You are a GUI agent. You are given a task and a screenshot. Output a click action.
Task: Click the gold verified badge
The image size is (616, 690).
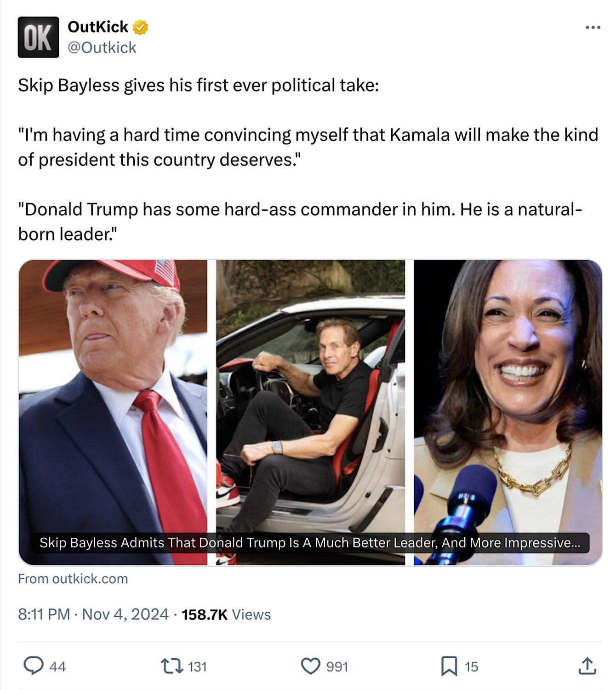[x=140, y=28]
